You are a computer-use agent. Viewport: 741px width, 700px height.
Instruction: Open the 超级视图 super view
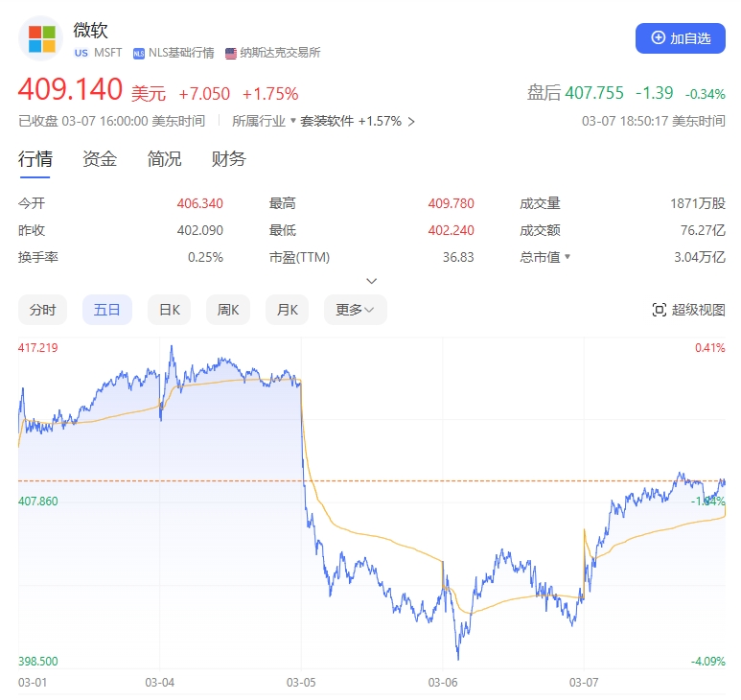click(x=688, y=310)
